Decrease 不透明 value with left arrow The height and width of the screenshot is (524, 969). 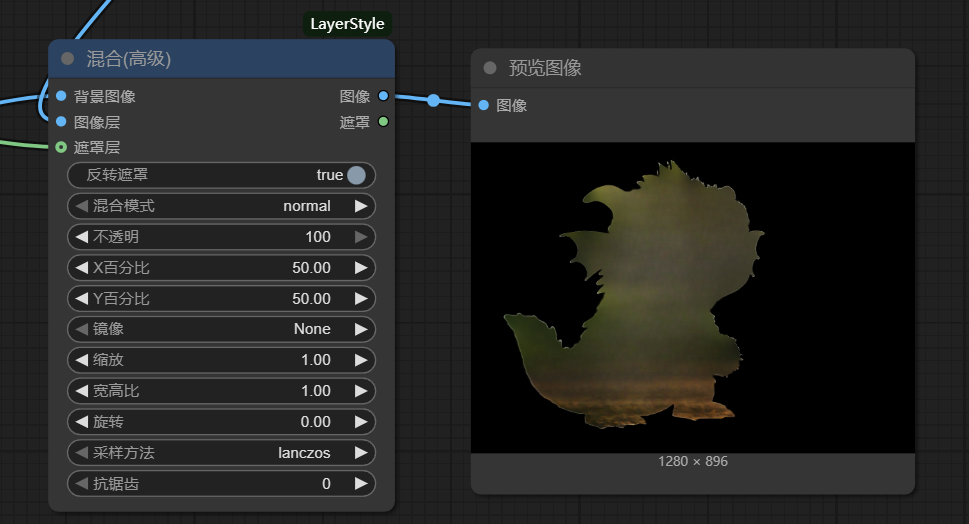click(82, 237)
